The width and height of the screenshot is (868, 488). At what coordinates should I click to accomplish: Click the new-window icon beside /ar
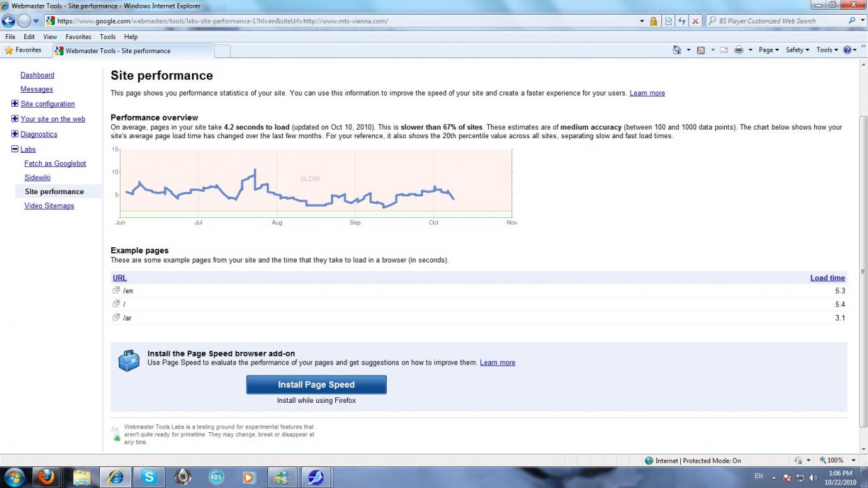tap(117, 317)
